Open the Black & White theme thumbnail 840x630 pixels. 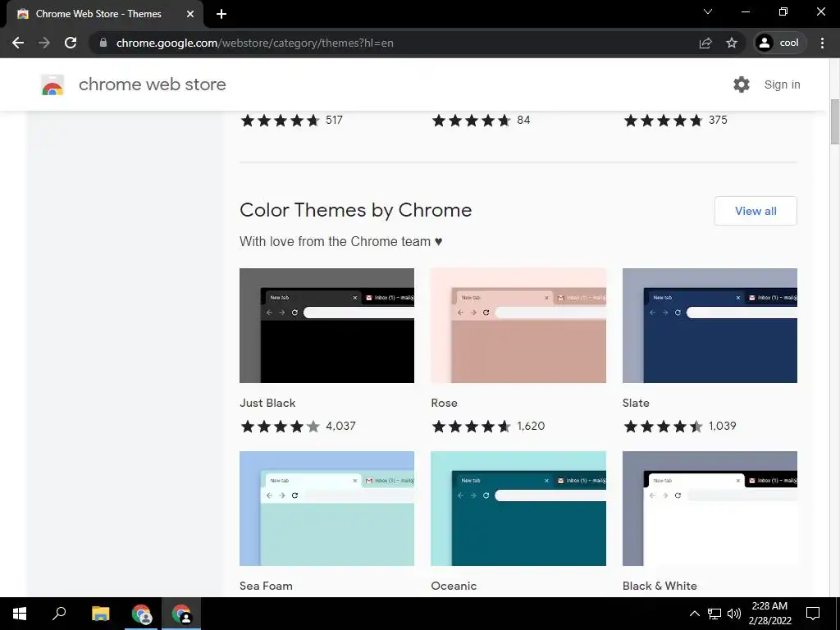pos(710,509)
